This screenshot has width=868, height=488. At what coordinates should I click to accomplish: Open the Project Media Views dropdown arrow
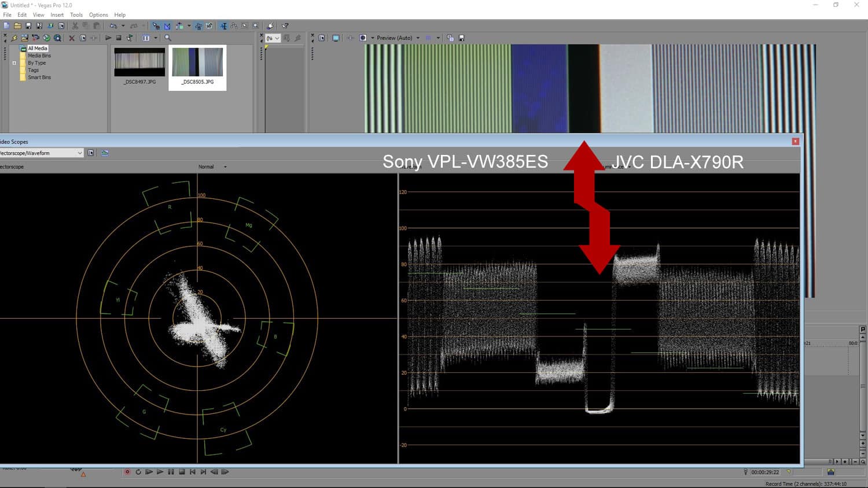(x=156, y=38)
